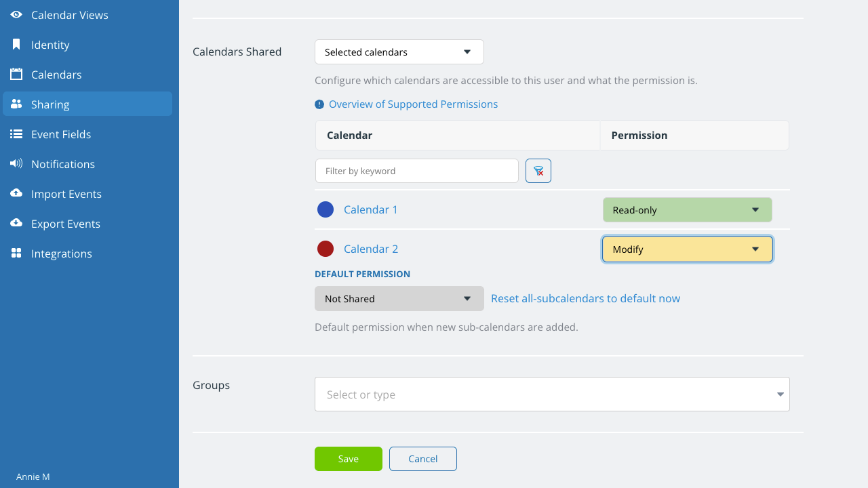Click the red Calendar 2 color circle
The width and height of the screenshot is (868, 488).
[325, 249]
